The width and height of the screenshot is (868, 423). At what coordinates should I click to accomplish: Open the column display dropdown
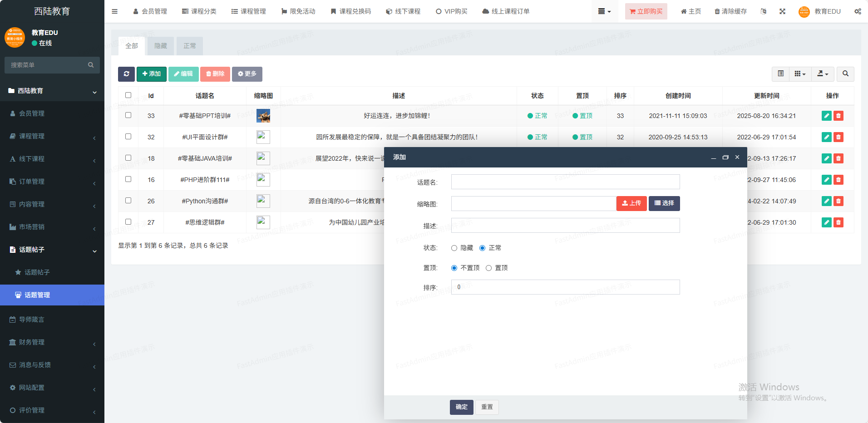tap(800, 74)
